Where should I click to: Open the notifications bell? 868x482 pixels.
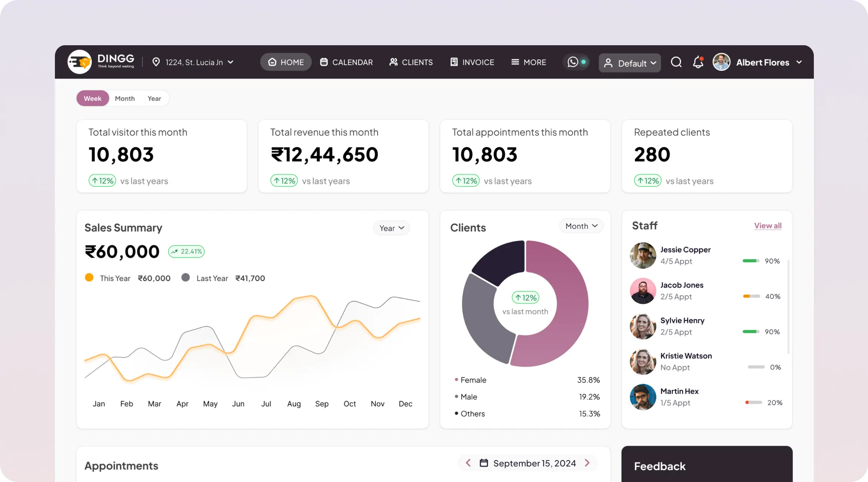click(x=698, y=62)
